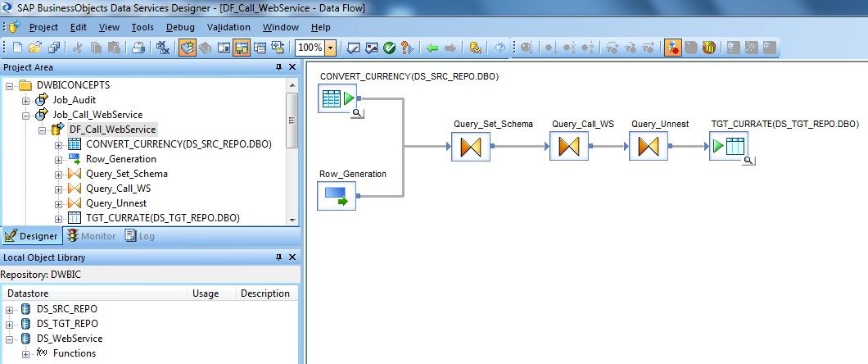This screenshot has width=868, height=364.
Task: Select the Query_Unnest transform on canvas
Action: (x=649, y=146)
